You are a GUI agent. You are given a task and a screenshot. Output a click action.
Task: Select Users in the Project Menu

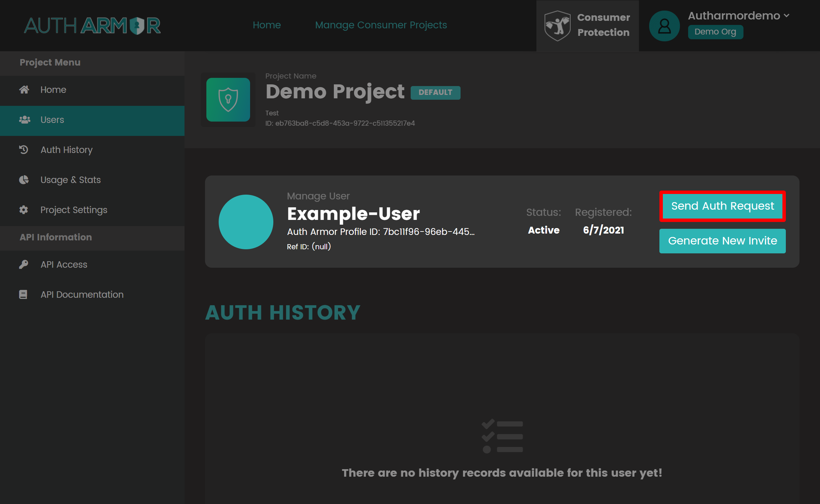92,121
